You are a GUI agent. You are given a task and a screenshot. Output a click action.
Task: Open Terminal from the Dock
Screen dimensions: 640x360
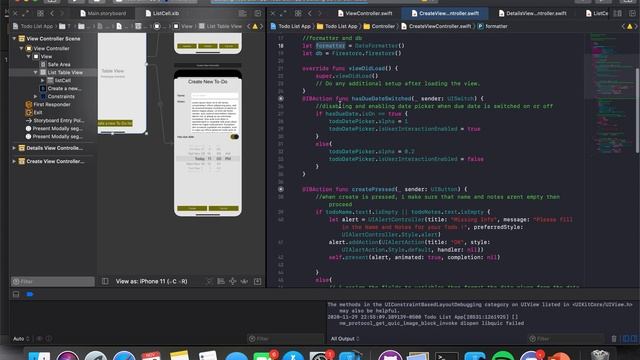coord(446,356)
